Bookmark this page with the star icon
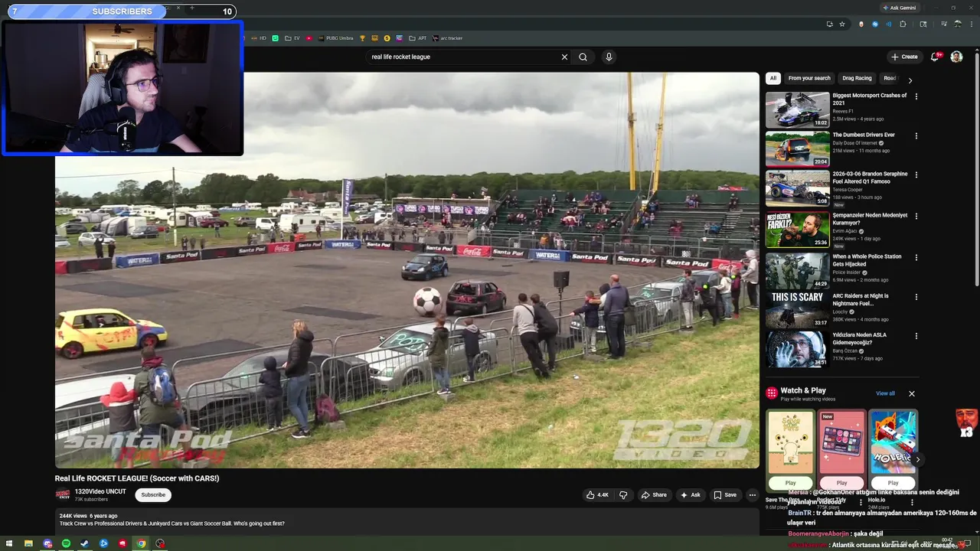Image resolution: width=980 pixels, height=551 pixels. point(842,24)
